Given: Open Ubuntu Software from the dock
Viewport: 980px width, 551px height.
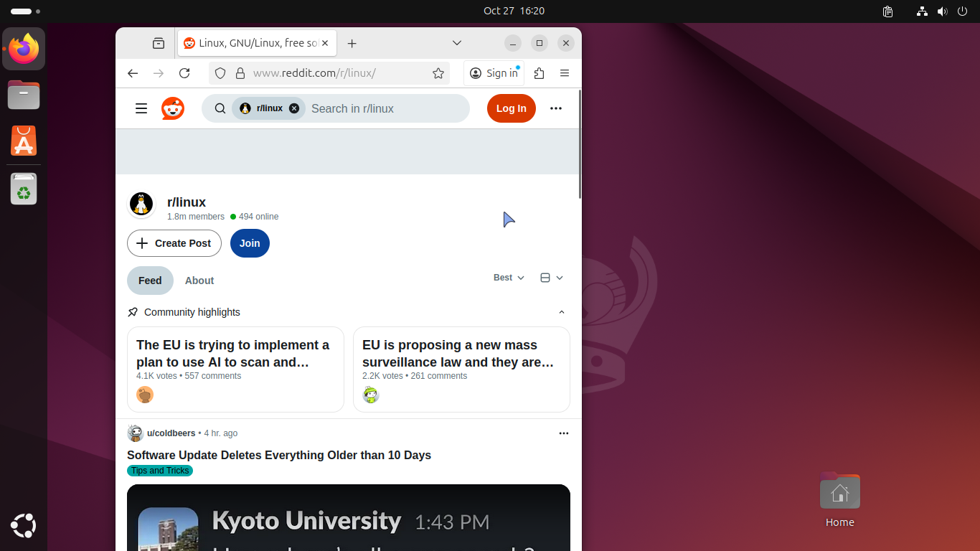Looking at the screenshot, I should coord(24,141).
